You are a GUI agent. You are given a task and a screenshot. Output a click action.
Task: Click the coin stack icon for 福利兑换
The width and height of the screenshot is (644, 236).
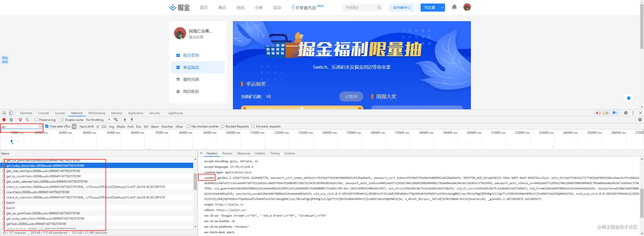[178, 79]
